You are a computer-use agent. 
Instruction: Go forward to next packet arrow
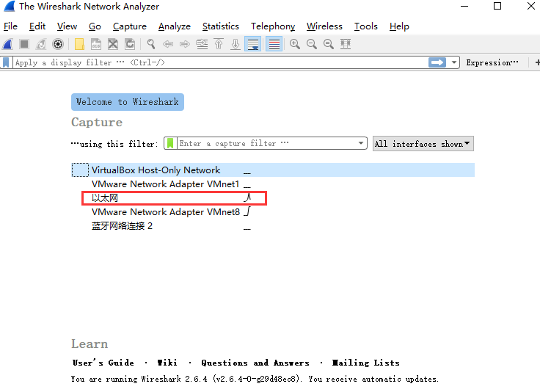pyautogui.click(x=185, y=44)
